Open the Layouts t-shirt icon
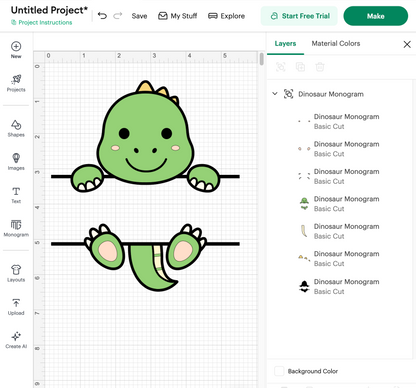Image resolution: width=416 pixels, height=388 pixels. pos(16,269)
